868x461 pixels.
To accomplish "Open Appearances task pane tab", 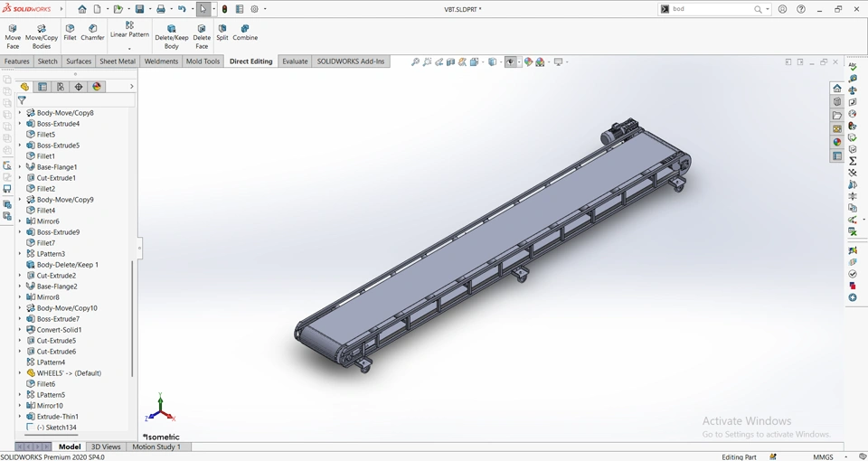I will coord(837,142).
